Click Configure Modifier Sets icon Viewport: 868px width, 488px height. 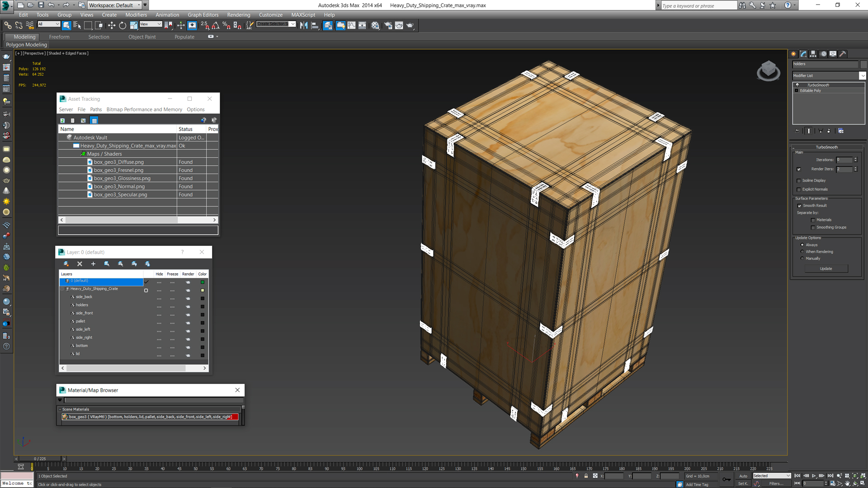click(x=841, y=131)
